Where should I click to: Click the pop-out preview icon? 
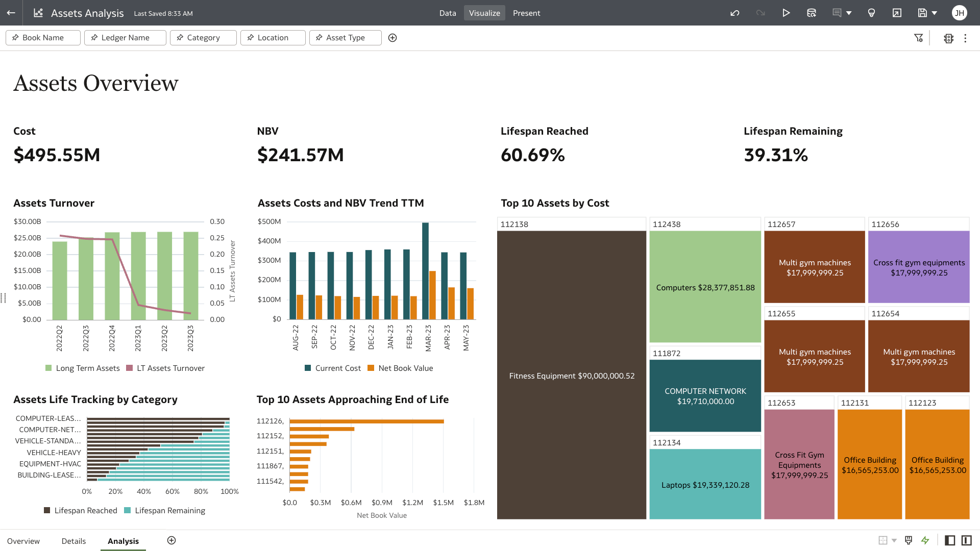coord(897,13)
